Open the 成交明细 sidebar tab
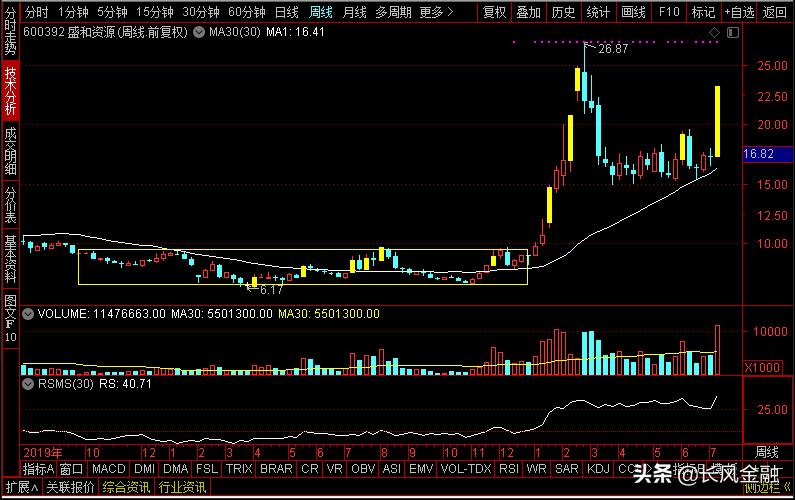The height and width of the screenshot is (500, 795). pyautogui.click(x=10, y=151)
